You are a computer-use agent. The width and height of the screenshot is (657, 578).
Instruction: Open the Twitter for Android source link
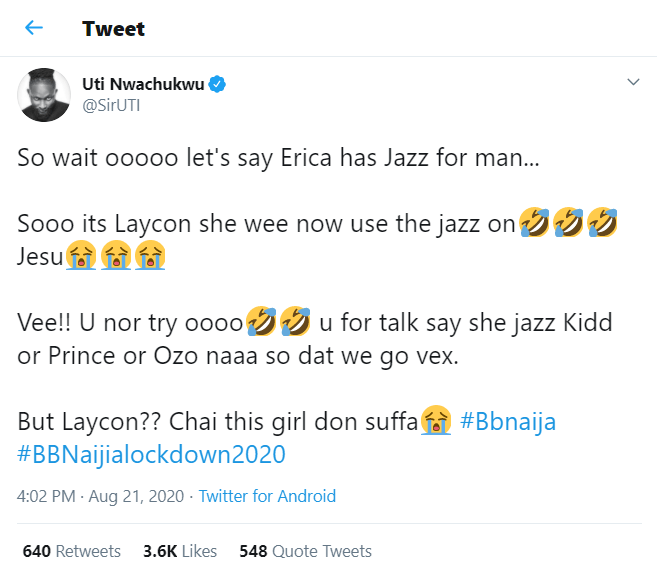coord(267,496)
